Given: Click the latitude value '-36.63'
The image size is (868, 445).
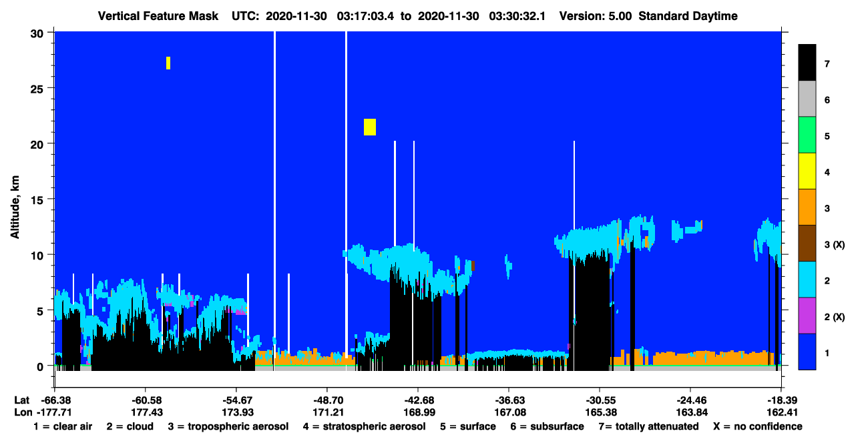Looking at the screenshot, I should coord(509,400).
